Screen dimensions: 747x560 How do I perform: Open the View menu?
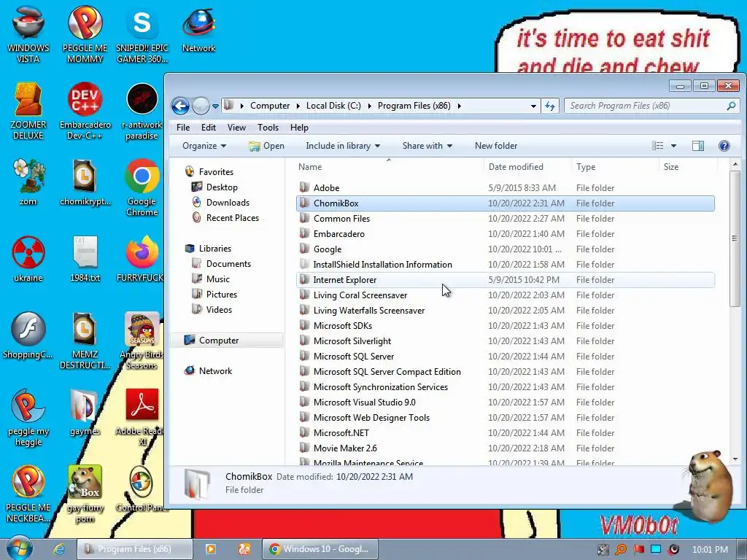point(236,128)
